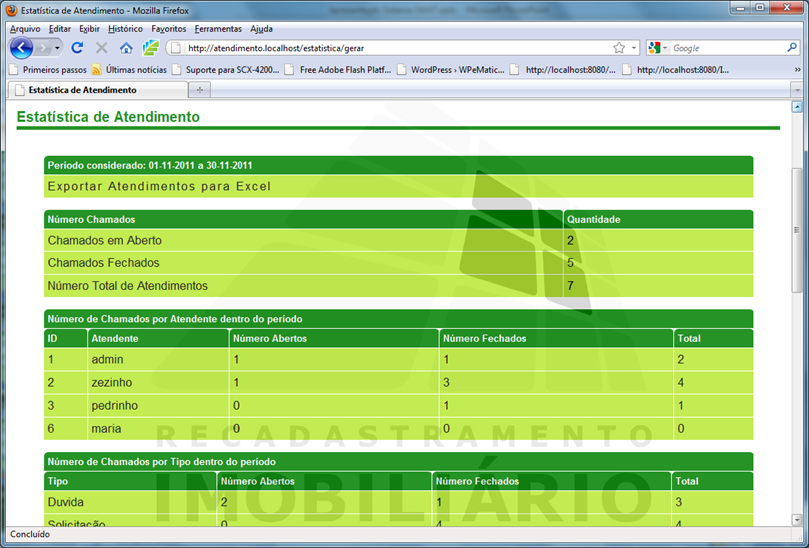Click the 'Chamados em Aberto' row label
Viewport: 809px width, 548px height.
tap(105, 240)
